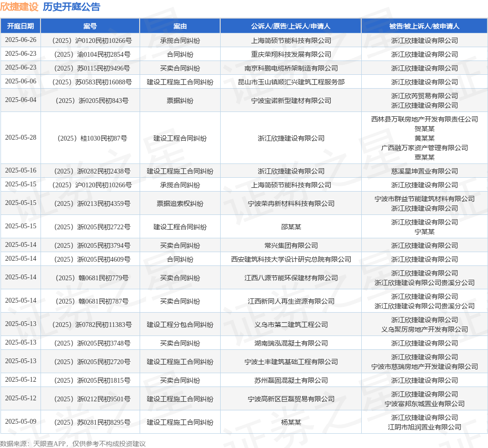Image resolution: width=488 pixels, height=448 pixels.
Task: Click the 票据追索权纠纷 cause cell
Action: click(x=180, y=204)
